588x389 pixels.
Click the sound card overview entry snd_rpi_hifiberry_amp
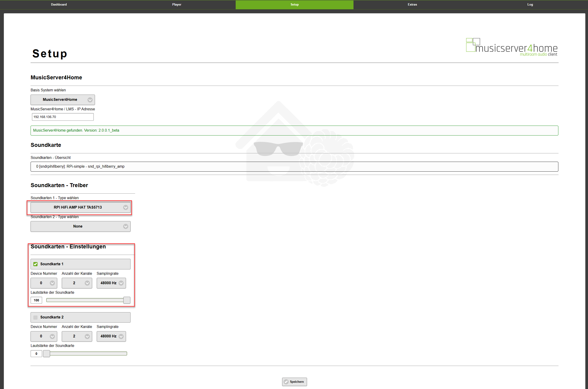(x=294, y=167)
